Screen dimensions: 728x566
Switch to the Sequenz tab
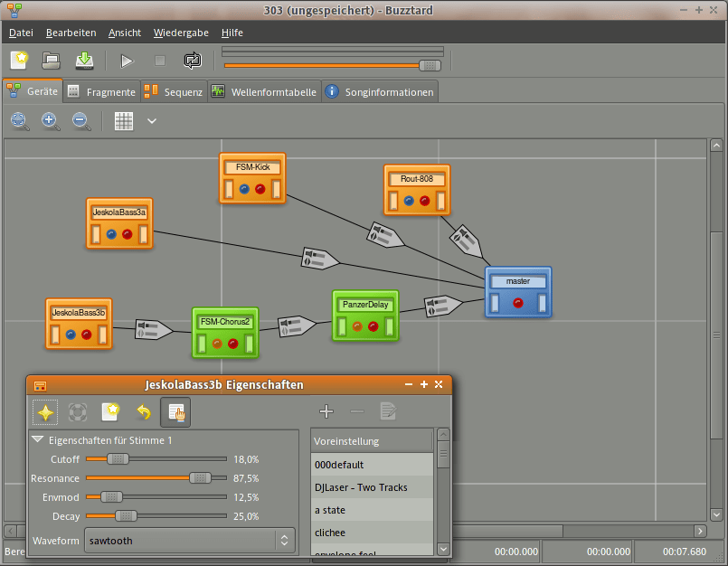coord(178,90)
